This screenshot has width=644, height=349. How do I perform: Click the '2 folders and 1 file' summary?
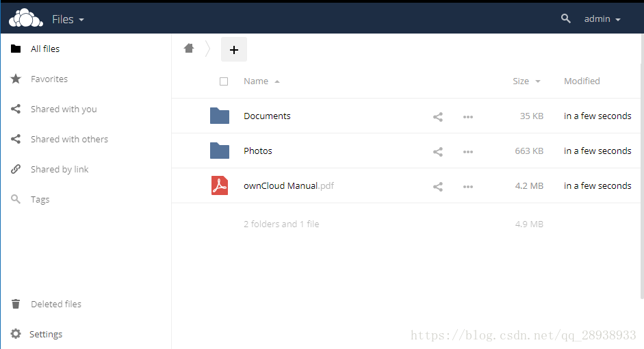(x=281, y=224)
